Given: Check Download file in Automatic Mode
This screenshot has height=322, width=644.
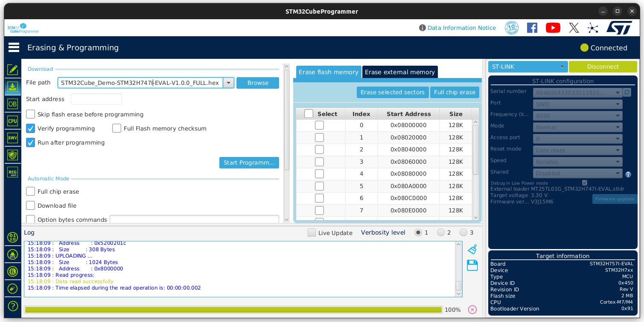Looking at the screenshot, I should pyautogui.click(x=30, y=206).
